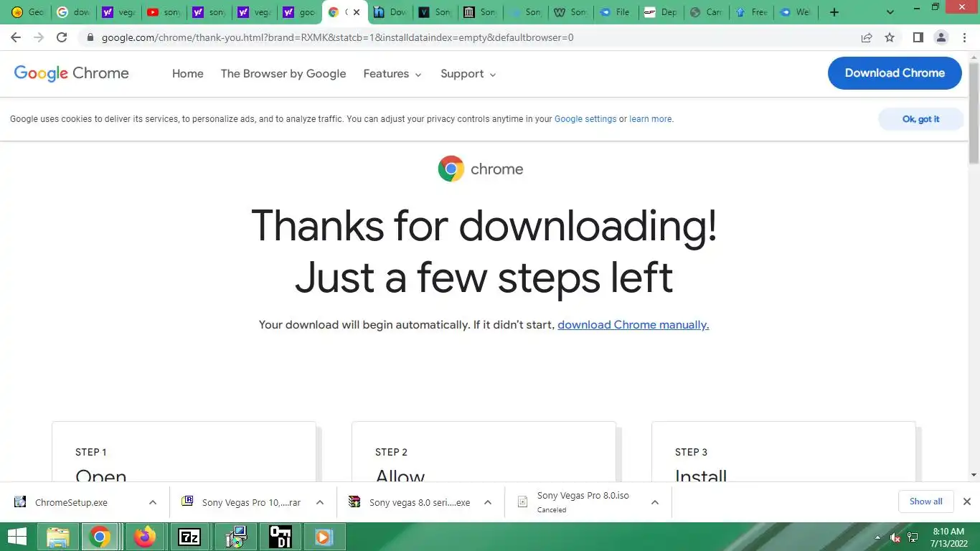The image size is (980, 551).
Task: Open the Chrome profile avatar menu
Action: [x=941, y=37]
